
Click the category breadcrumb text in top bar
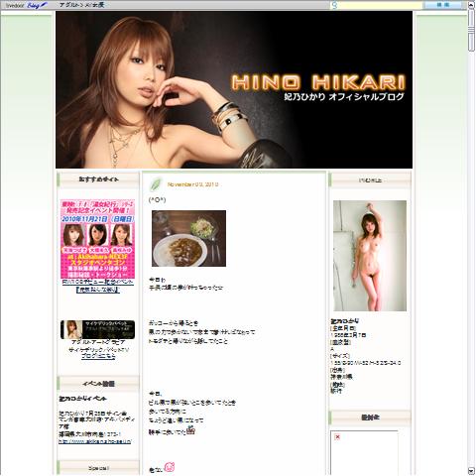82,5
